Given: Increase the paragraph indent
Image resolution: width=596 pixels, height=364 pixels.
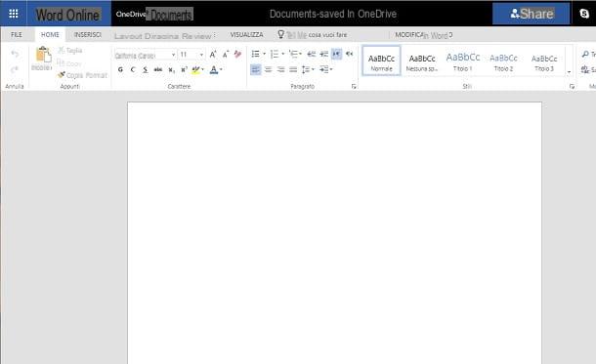Looking at the screenshot, I should [x=323, y=54].
